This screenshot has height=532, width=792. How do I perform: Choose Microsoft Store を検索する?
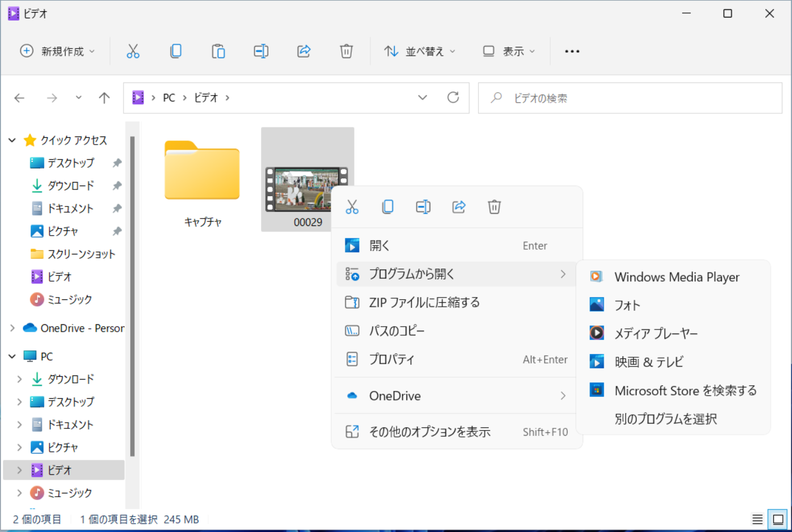674,391
